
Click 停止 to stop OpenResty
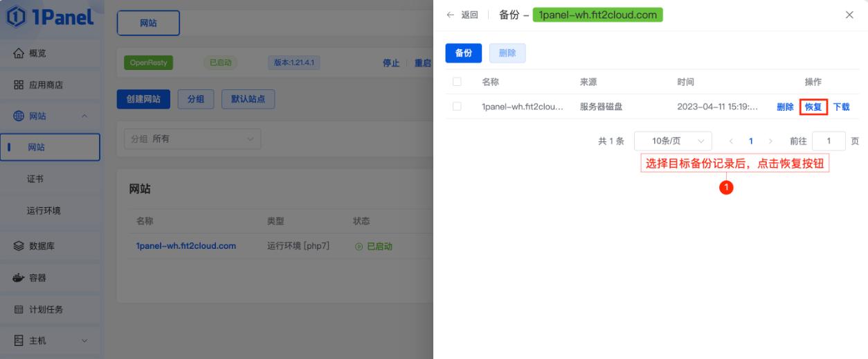(x=391, y=63)
